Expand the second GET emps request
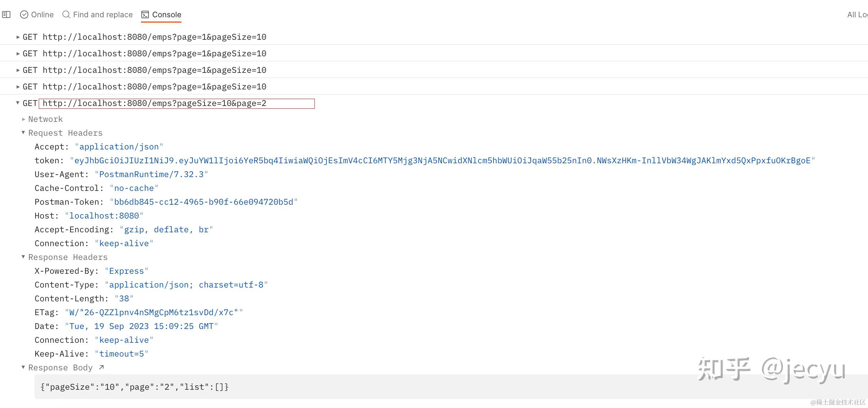 point(18,54)
